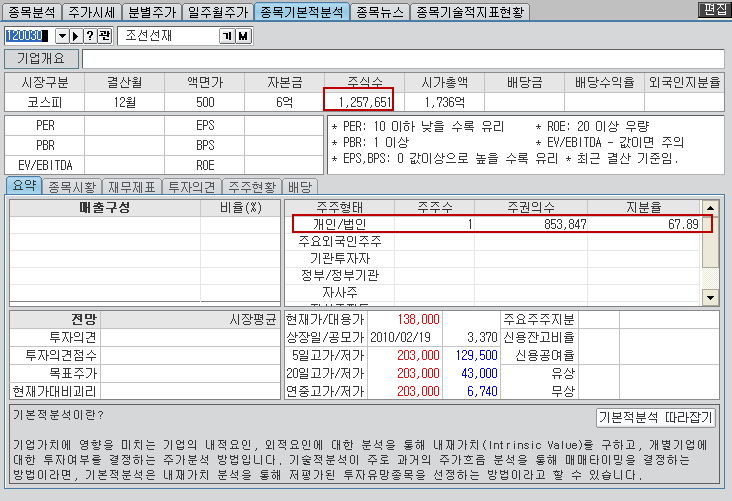The image size is (732, 501).
Task: Click the 편집 button
Action: (x=714, y=9)
